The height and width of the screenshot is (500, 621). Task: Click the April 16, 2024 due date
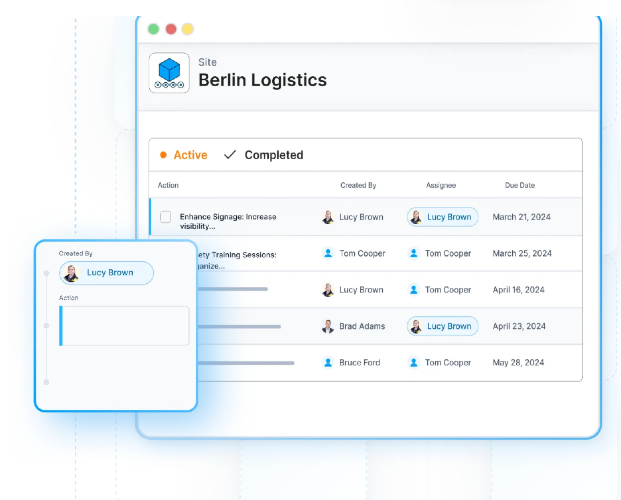[x=518, y=290]
